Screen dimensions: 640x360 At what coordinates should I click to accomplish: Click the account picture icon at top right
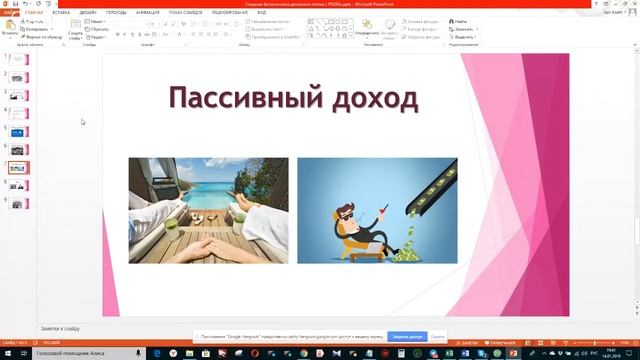click(632, 12)
